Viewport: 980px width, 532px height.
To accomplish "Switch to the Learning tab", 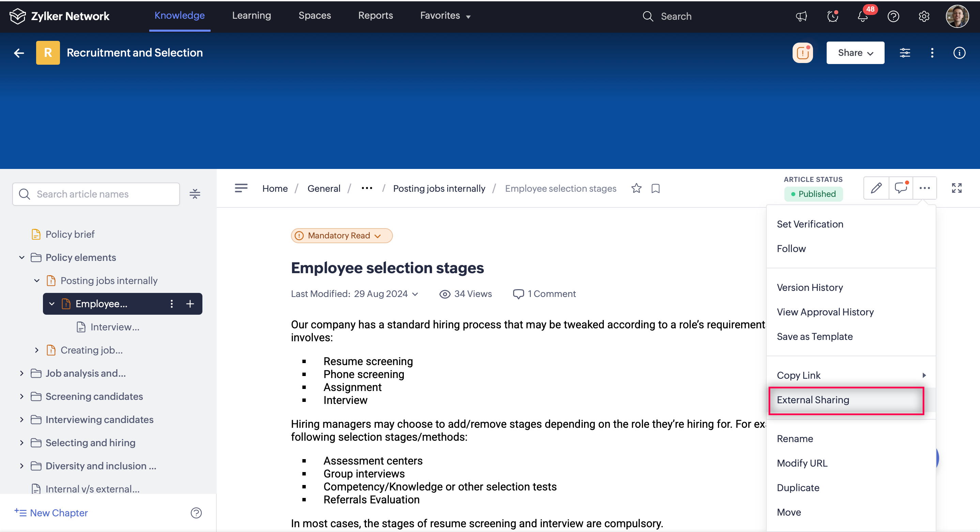I will (251, 16).
